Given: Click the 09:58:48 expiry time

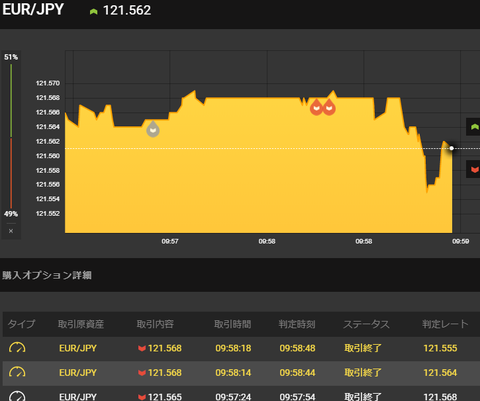Looking at the screenshot, I should coord(297,348).
